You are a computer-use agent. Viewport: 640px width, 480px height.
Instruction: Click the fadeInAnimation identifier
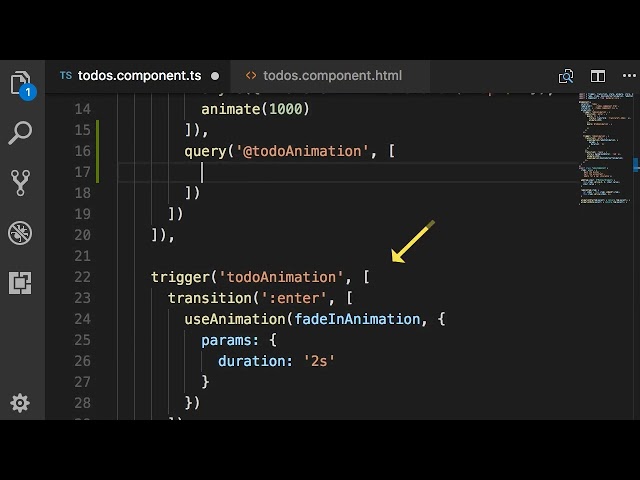[357, 319]
